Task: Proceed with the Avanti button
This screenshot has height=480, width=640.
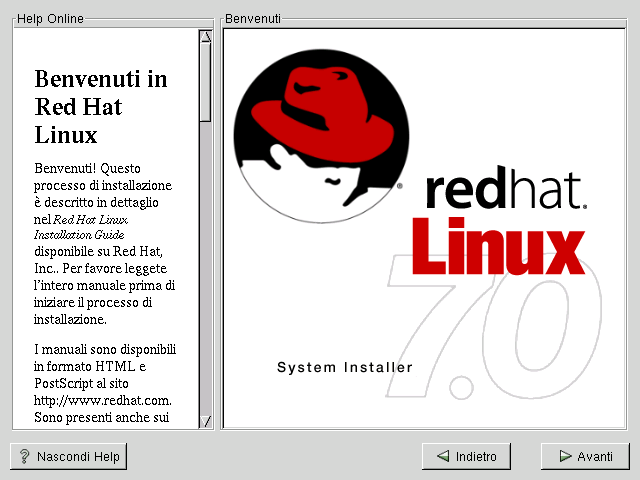Action: point(585,457)
